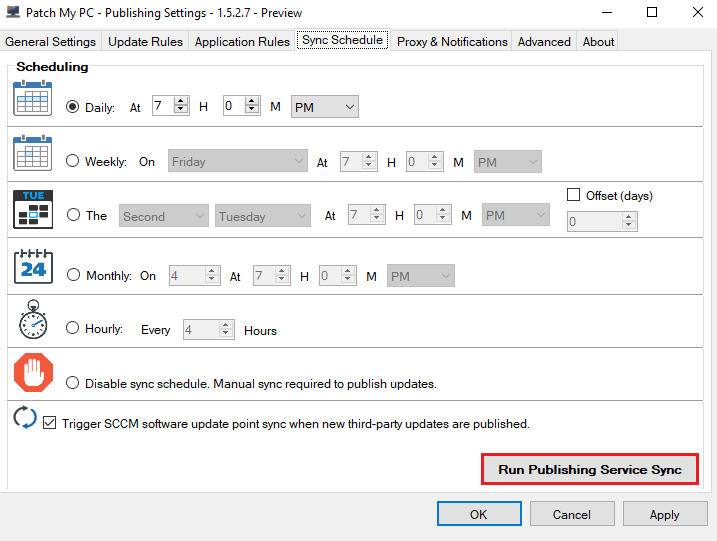Viewport: 717px width, 541px height.
Task: Open the Tuesday weekday dropdown
Action: (x=263, y=216)
